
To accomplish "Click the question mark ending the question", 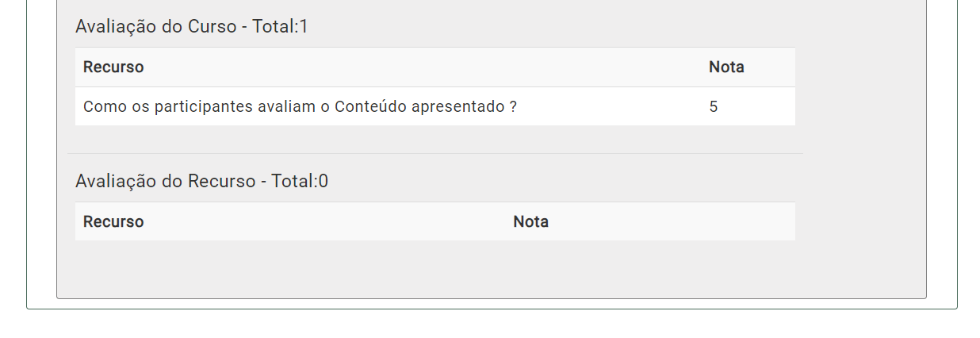I will [x=513, y=106].
